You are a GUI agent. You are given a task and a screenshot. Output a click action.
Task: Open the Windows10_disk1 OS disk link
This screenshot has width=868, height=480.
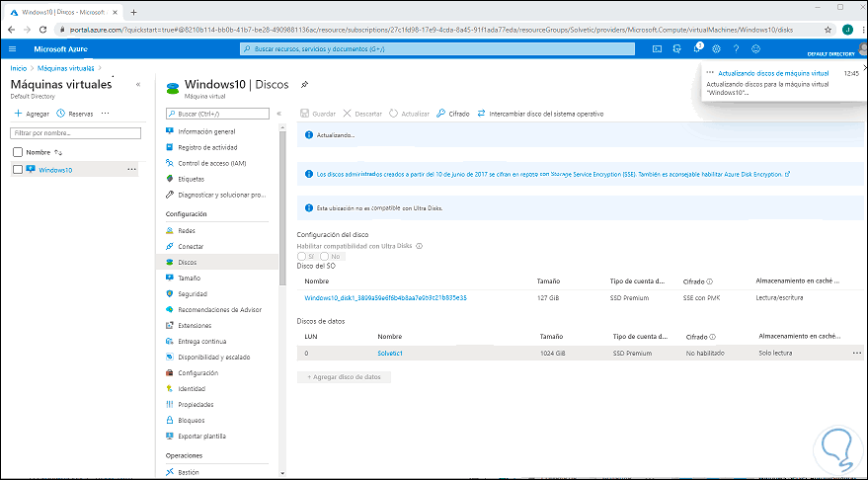pyautogui.click(x=385, y=297)
